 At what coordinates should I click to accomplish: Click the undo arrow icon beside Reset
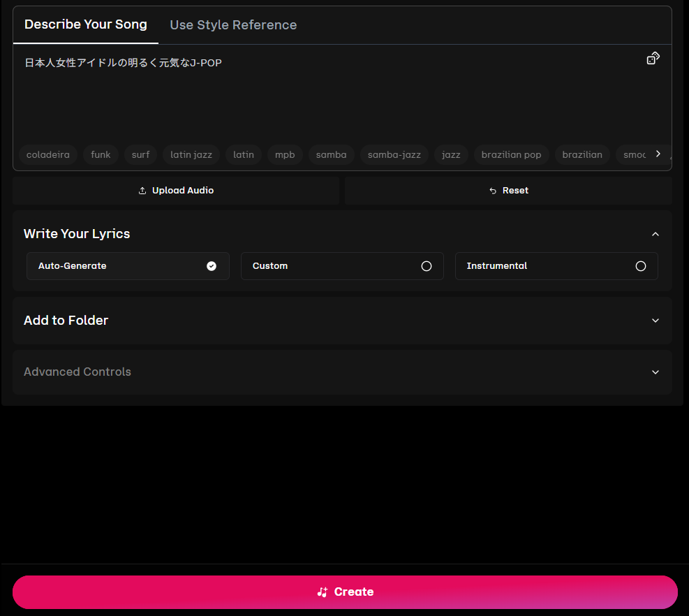(x=493, y=191)
